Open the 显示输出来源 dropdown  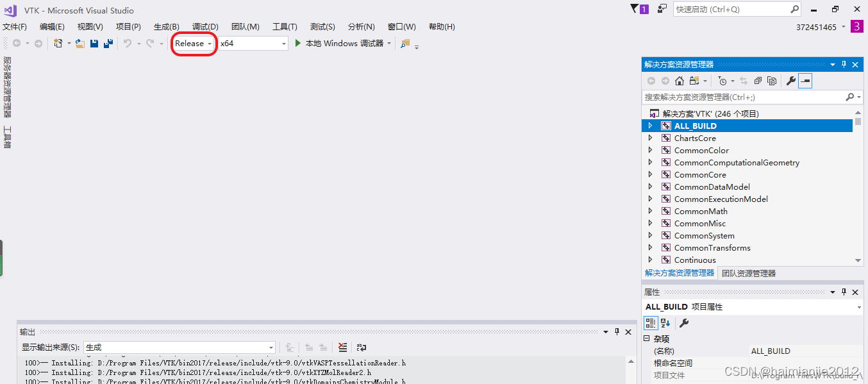[x=179, y=347]
